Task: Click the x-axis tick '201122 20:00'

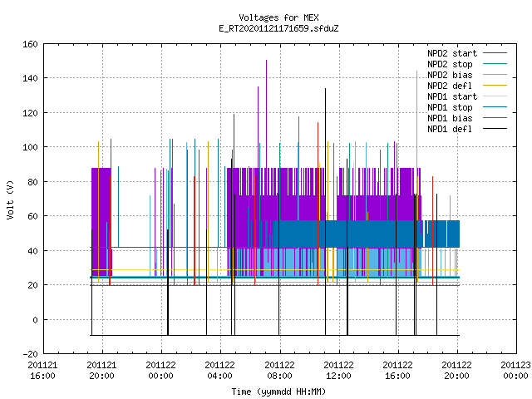Action: point(456,371)
